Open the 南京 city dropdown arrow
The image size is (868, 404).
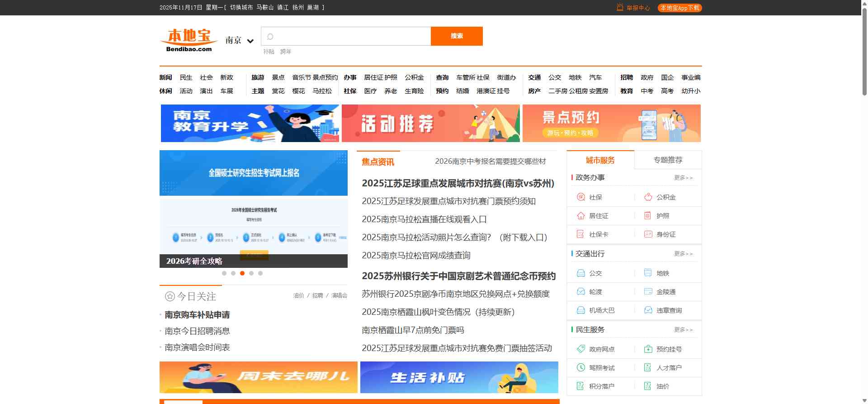pyautogui.click(x=250, y=41)
